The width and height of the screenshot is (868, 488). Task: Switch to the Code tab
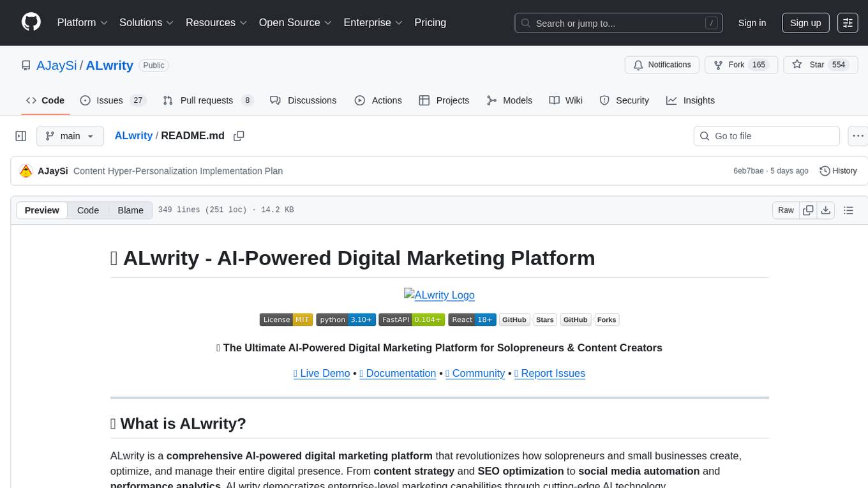45,100
